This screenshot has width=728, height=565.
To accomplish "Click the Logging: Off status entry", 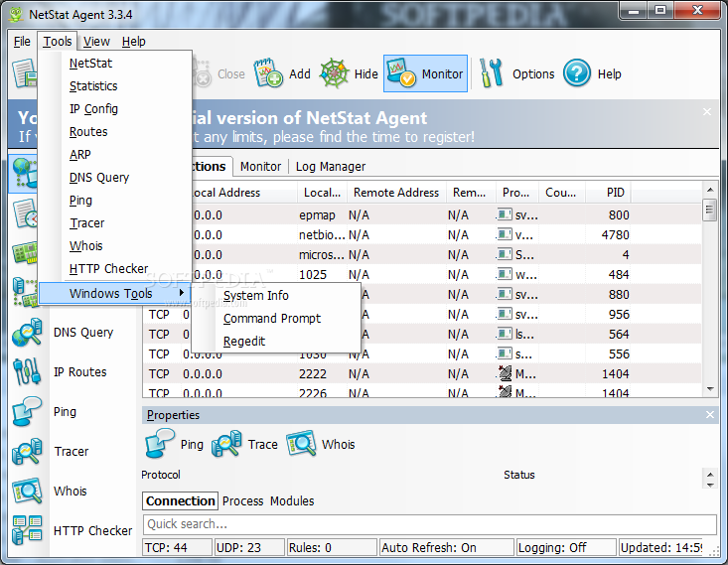I will click(x=566, y=548).
